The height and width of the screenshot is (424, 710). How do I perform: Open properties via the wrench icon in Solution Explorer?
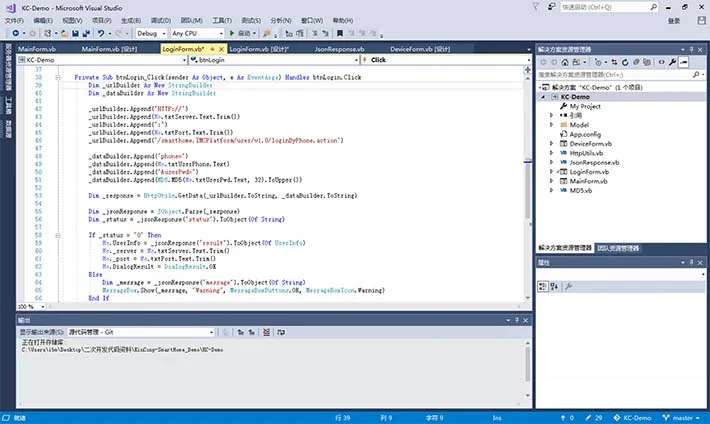[x=672, y=62]
